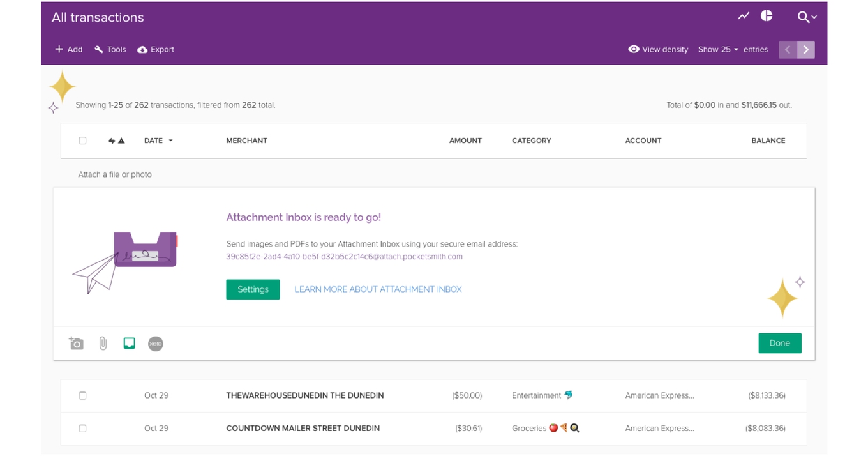Open the trends line chart icon
Screen dimensions: 868x456
(744, 16)
